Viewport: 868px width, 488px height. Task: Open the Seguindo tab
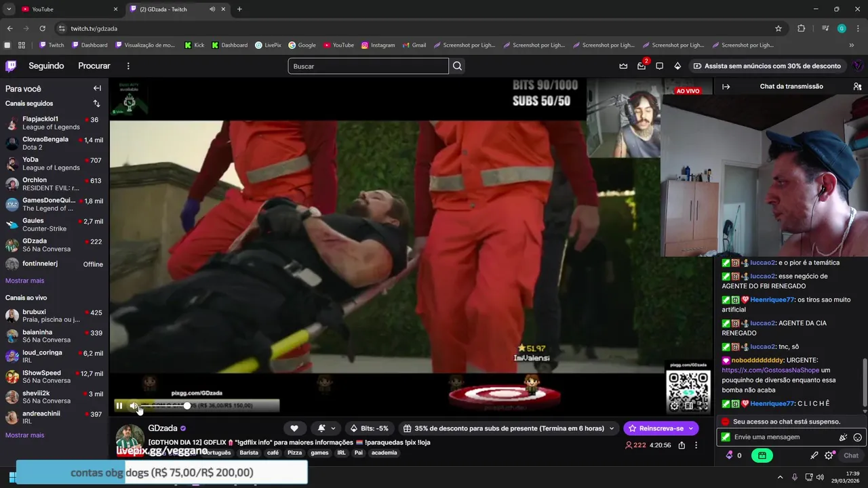coord(46,66)
